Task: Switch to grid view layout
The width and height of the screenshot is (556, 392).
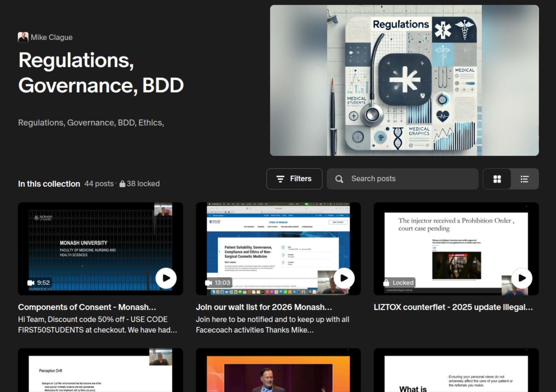Action: (497, 179)
